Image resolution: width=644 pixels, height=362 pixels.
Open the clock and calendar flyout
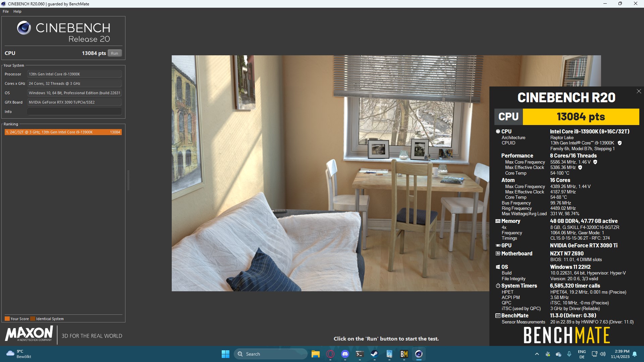coord(620,354)
